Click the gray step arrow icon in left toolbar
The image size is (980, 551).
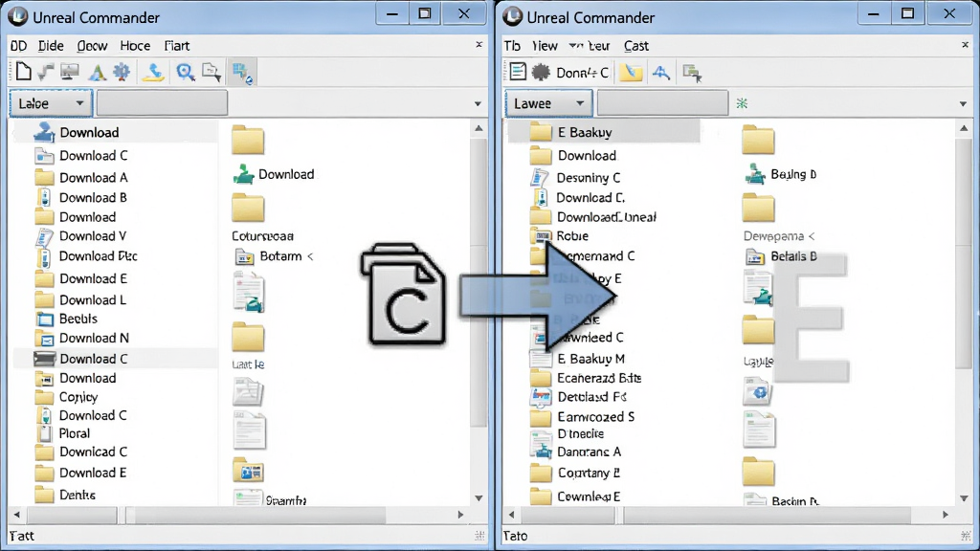[46, 72]
